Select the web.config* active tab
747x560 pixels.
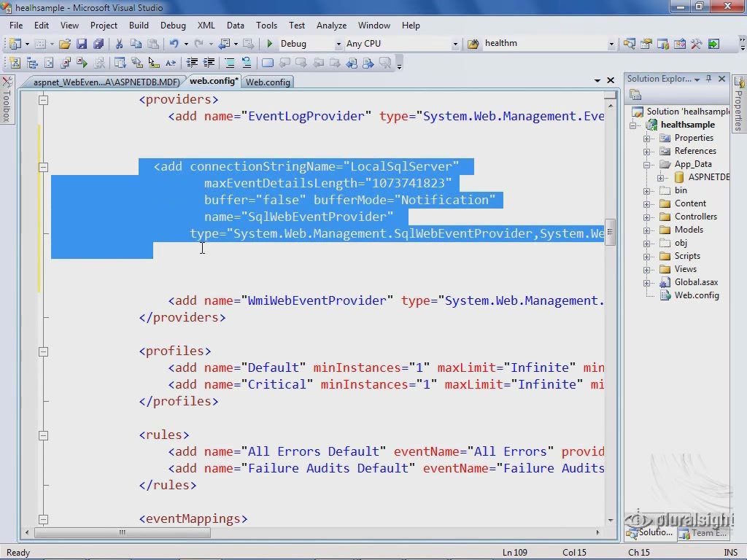pos(214,81)
